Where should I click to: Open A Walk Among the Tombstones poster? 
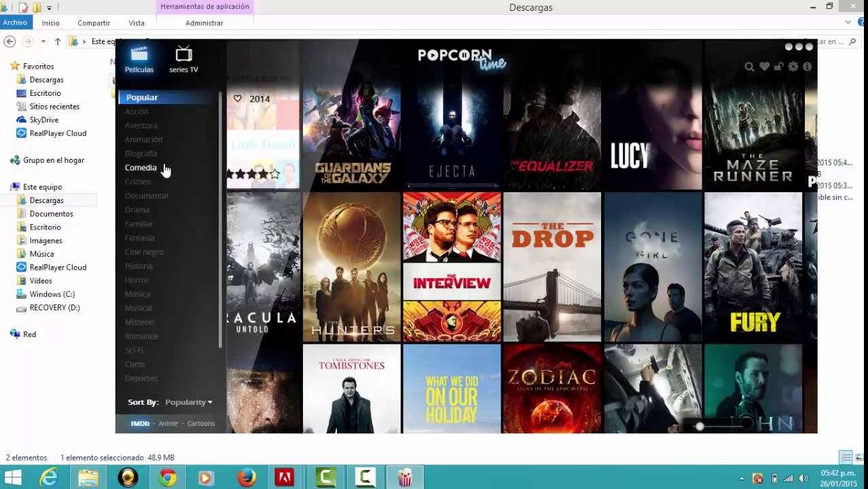pyautogui.click(x=351, y=388)
